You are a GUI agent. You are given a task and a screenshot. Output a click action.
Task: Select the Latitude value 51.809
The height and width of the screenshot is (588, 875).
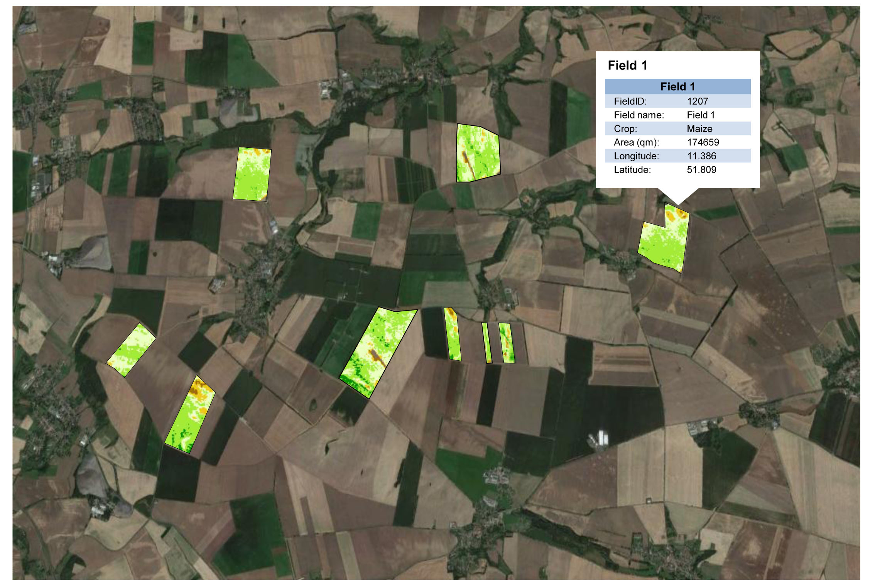click(x=701, y=170)
